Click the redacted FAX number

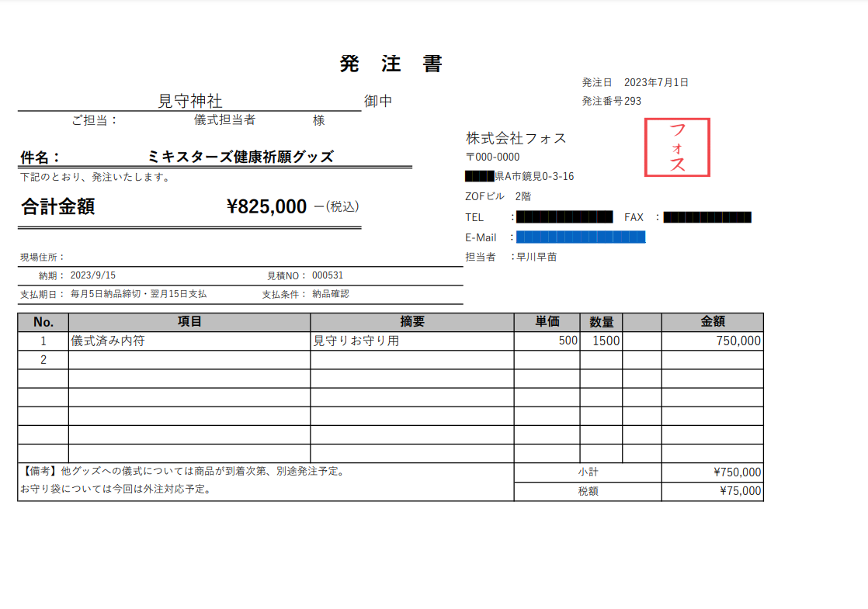(x=707, y=217)
